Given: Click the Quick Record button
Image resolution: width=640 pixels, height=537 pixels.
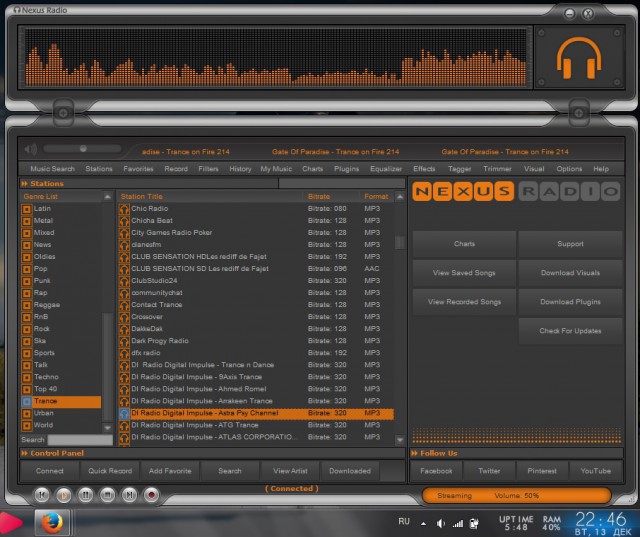Looking at the screenshot, I should pos(110,471).
